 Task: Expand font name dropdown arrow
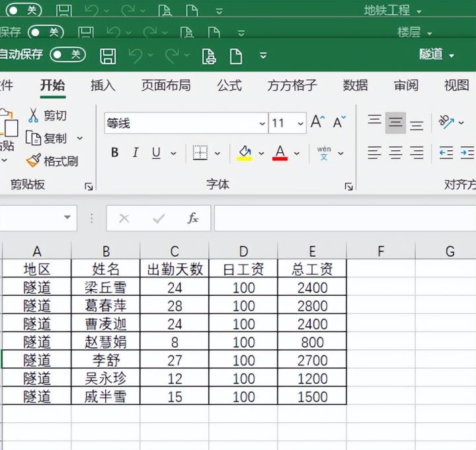tap(262, 124)
